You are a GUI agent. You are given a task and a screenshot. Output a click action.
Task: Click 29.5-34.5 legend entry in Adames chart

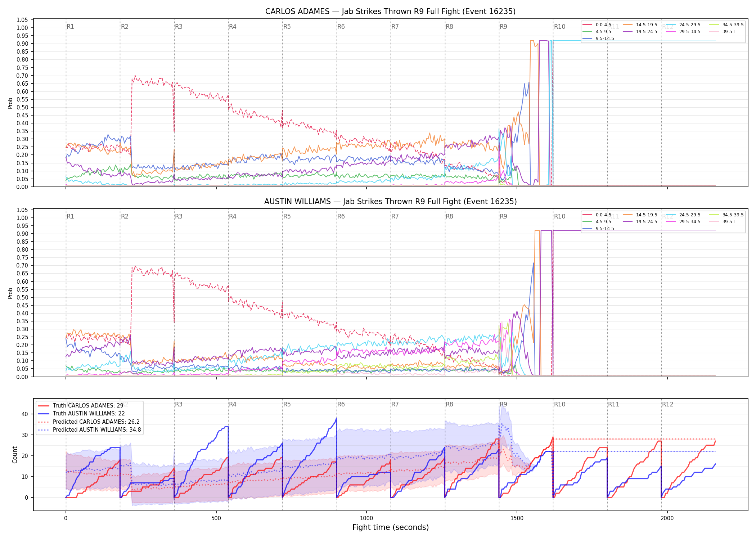[684, 32]
